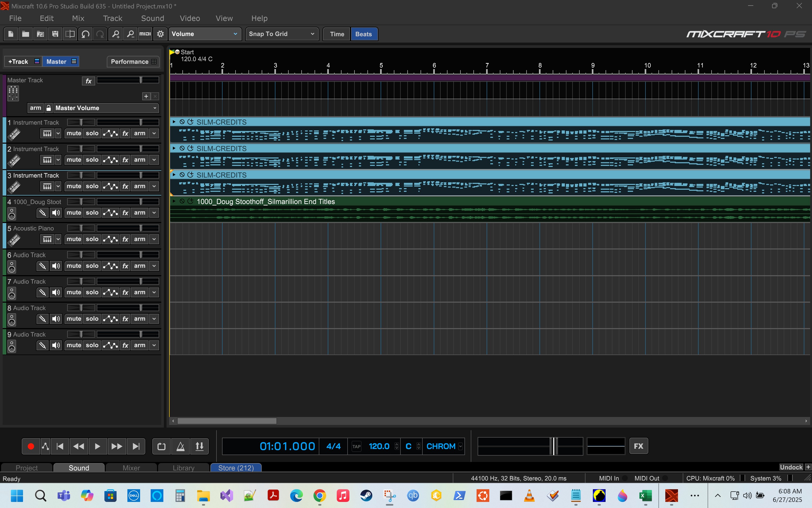Mute track 4 1000_Doug Stoot
The height and width of the screenshot is (508, 812).
pos(74,213)
